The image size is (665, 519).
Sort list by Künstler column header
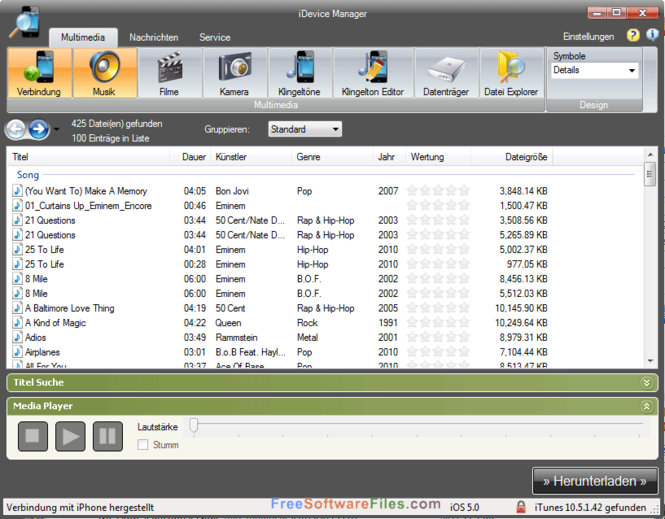click(x=251, y=157)
